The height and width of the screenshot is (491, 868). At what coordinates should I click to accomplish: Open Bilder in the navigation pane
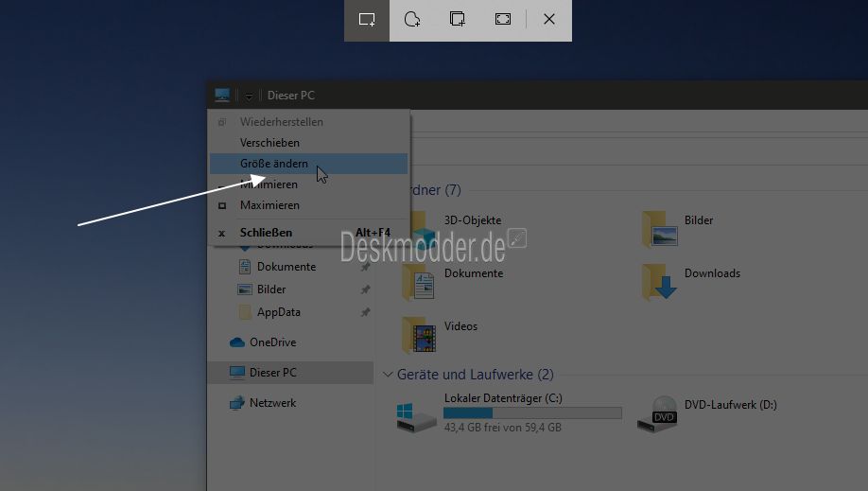(x=271, y=289)
